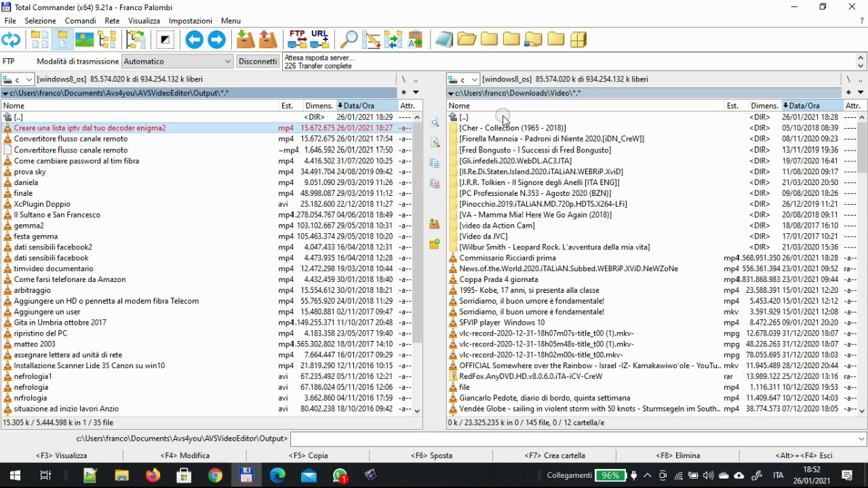The height and width of the screenshot is (488, 868).
Task: Select file 'Gita in Umbria ottobre 2017'
Action: (x=60, y=323)
